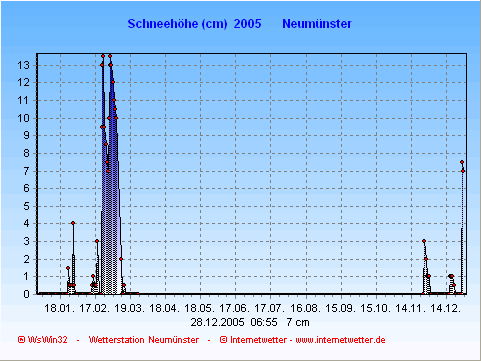Click the first 13.5 cm peak data point
This screenshot has height=361, width=481.
[103, 56]
